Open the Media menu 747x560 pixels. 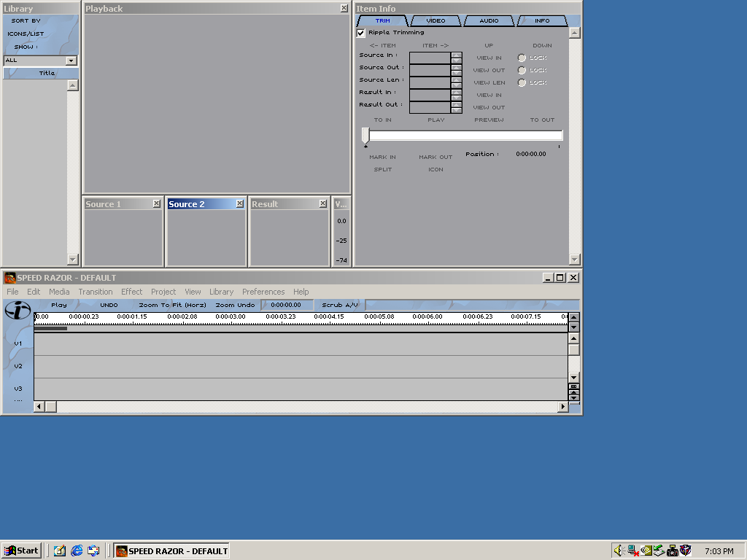[x=59, y=292]
